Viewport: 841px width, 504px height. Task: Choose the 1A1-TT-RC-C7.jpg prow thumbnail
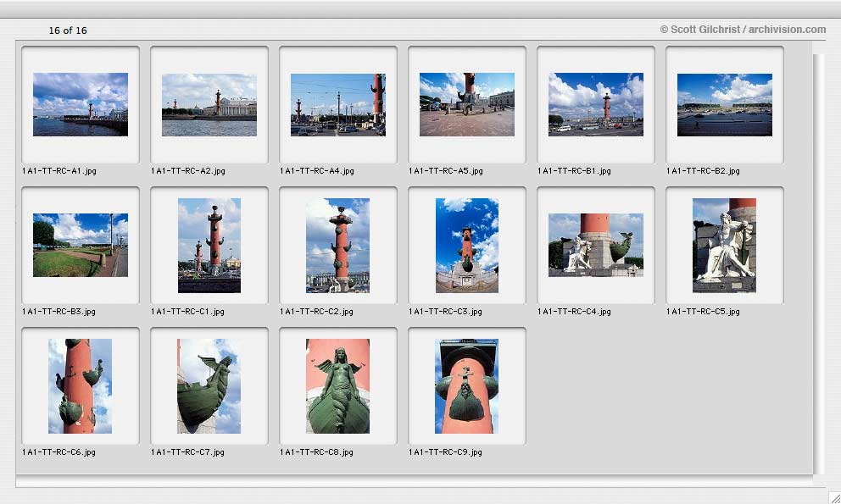(x=209, y=386)
